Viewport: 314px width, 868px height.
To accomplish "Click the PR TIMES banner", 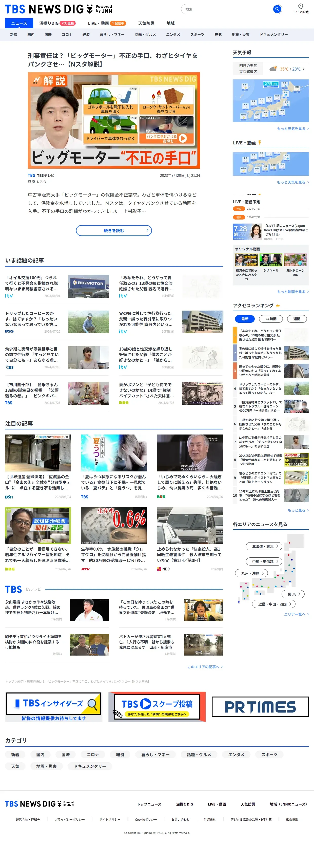I will [260, 707].
